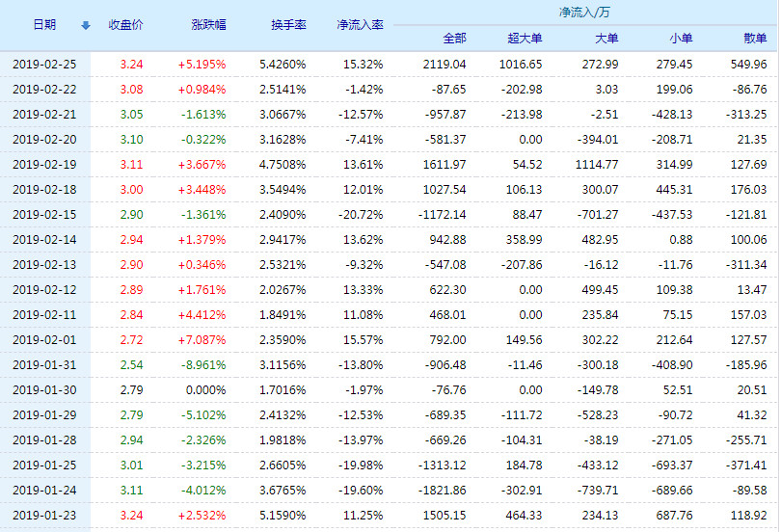Click the 1114.77 large order cell

[x=596, y=164]
